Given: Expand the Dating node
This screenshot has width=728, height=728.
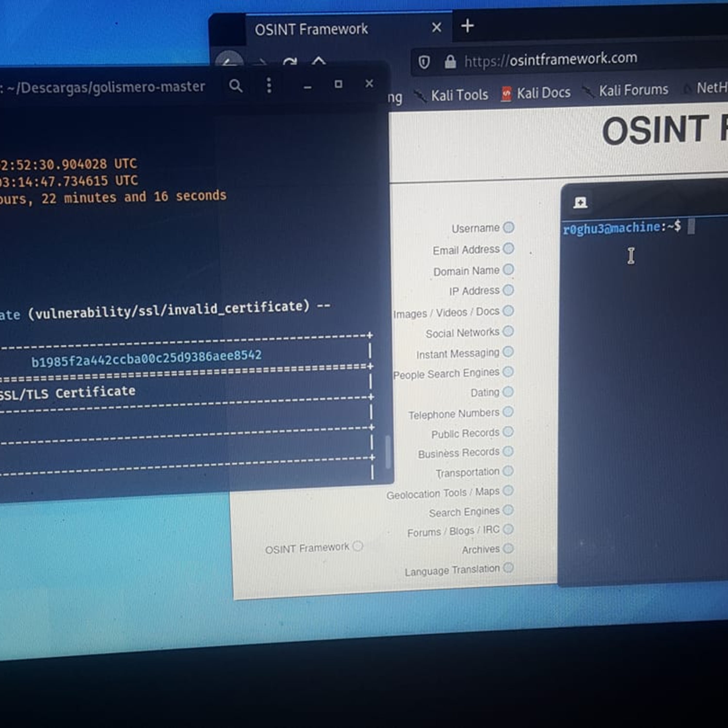Looking at the screenshot, I should click(x=508, y=391).
